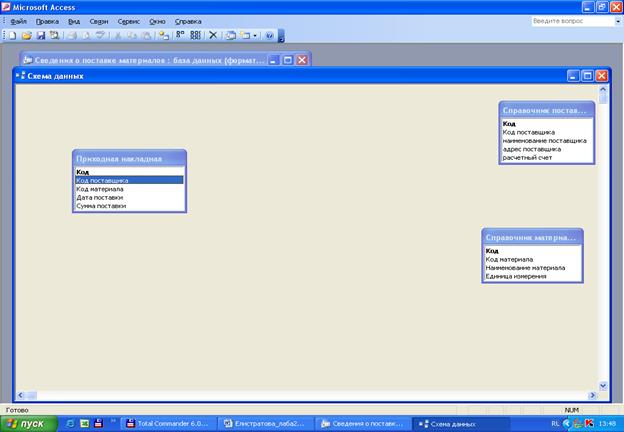This screenshot has height=432, width=624.
Task: Open the Сервис menu
Action: pos(129,21)
